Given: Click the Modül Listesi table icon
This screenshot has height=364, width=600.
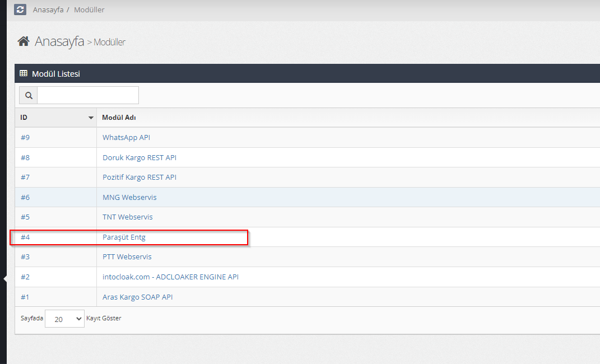Looking at the screenshot, I should [x=24, y=73].
